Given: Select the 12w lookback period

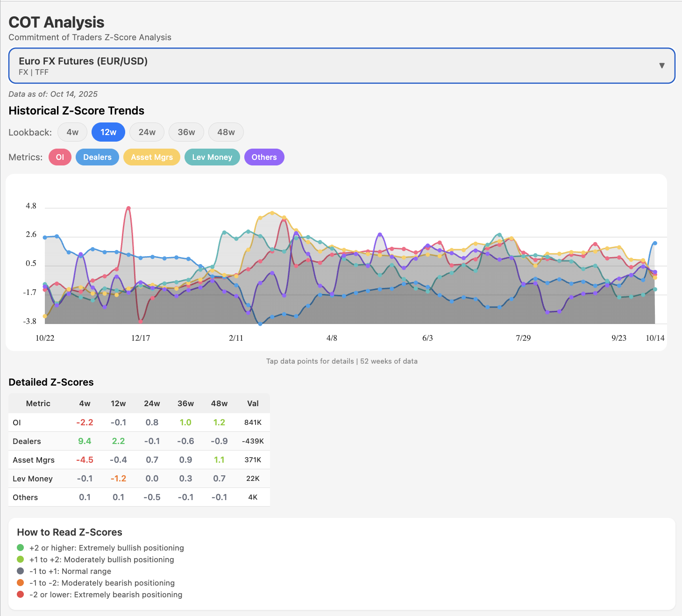Looking at the screenshot, I should 108,132.
